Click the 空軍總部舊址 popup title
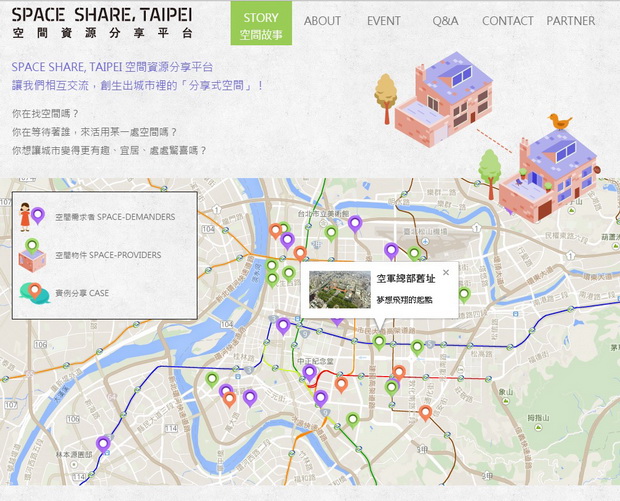The height and width of the screenshot is (501, 620). 406,279
